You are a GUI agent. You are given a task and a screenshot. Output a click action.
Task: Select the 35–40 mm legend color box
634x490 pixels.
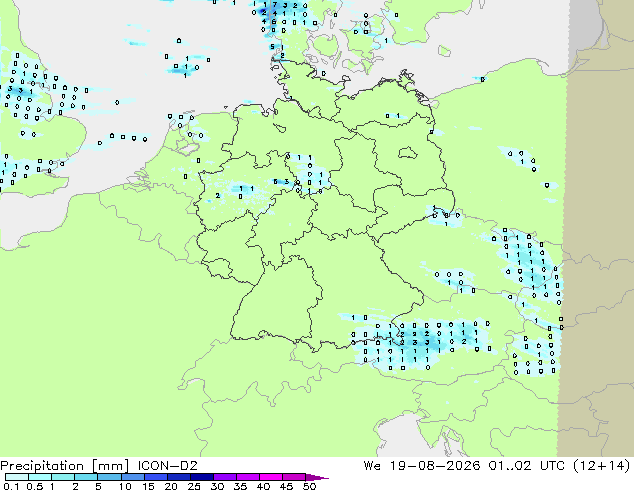[247, 477]
